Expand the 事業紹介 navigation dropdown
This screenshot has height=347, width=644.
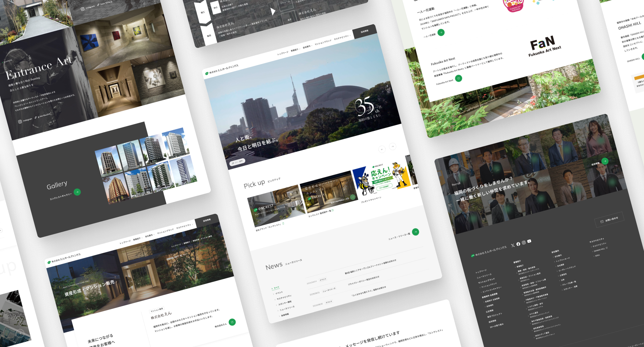coord(295,50)
